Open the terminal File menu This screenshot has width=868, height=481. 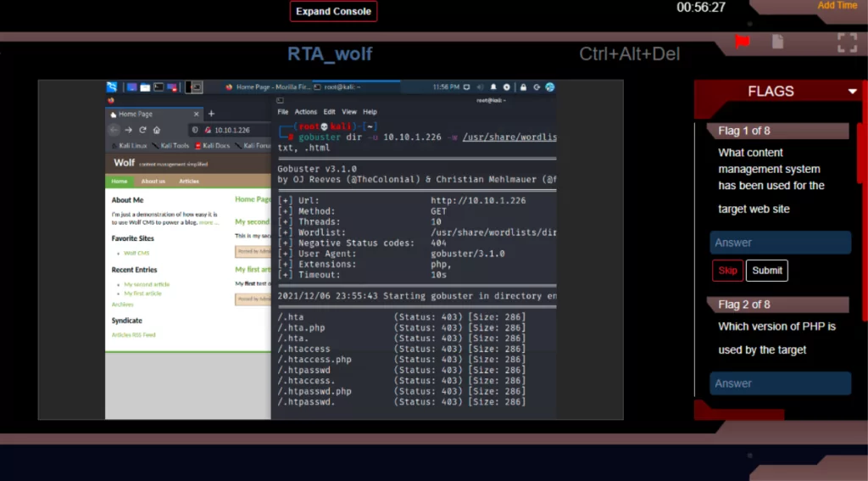(x=283, y=112)
